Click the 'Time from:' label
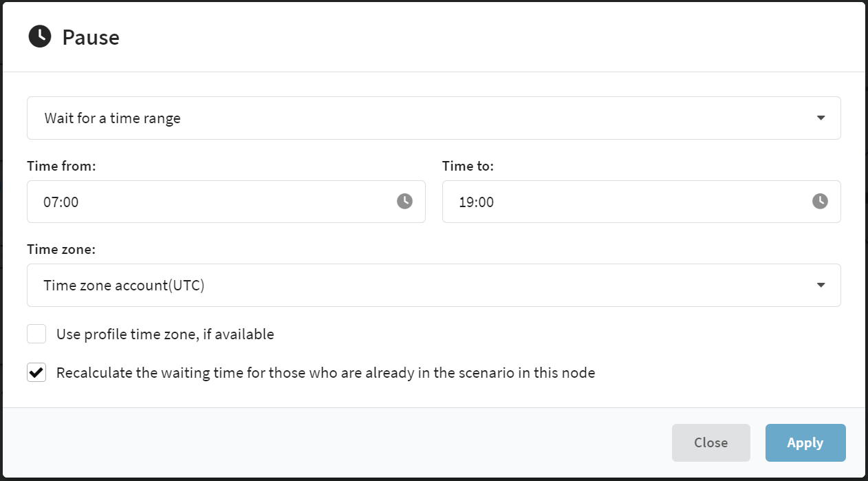Viewport: 868px width, 481px height. pos(61,166)
